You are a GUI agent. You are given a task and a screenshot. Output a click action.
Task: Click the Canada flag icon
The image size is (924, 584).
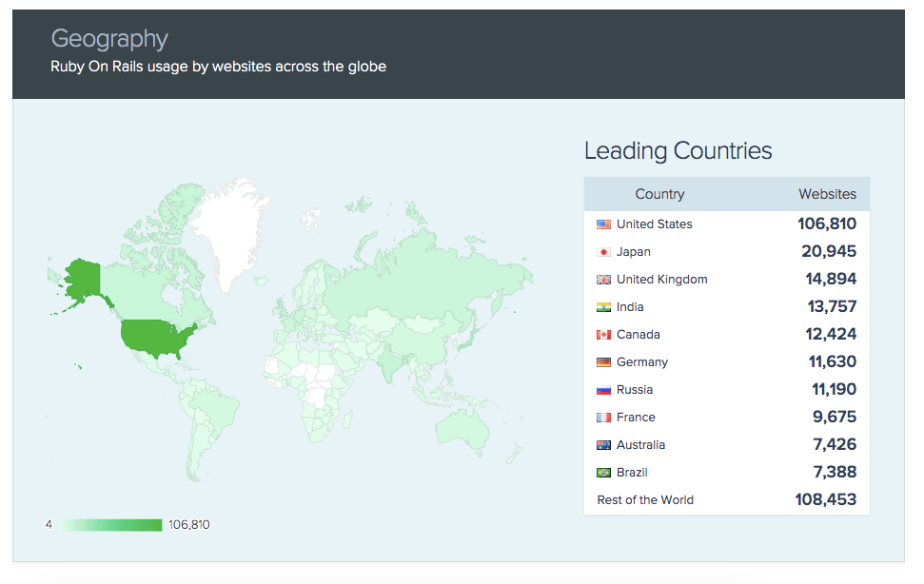click(x=603, y=335)
